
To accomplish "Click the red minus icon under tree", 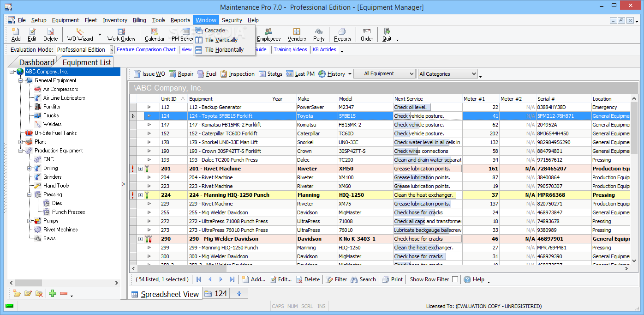I will point(64,293).
